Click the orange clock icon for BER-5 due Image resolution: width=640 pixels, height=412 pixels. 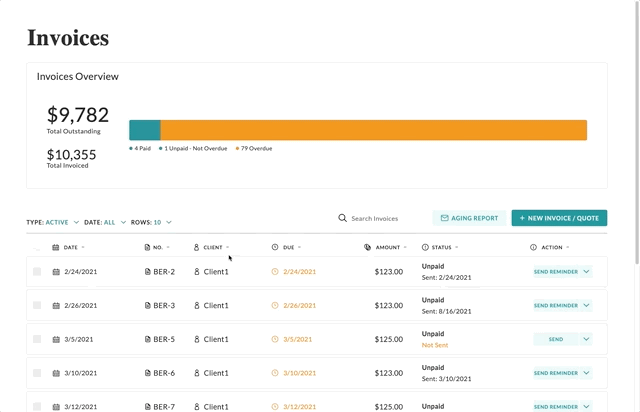click(x=275, y=339)
